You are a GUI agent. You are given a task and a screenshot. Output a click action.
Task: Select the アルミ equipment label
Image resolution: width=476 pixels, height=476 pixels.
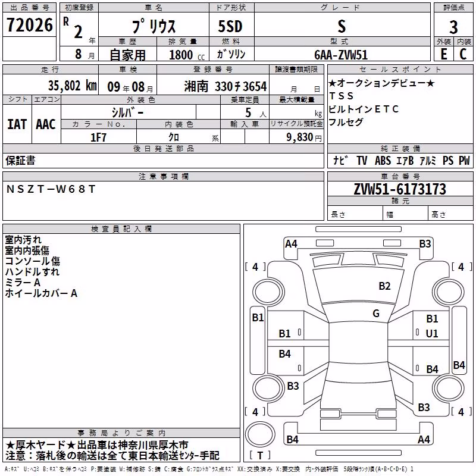coord(428,160)
